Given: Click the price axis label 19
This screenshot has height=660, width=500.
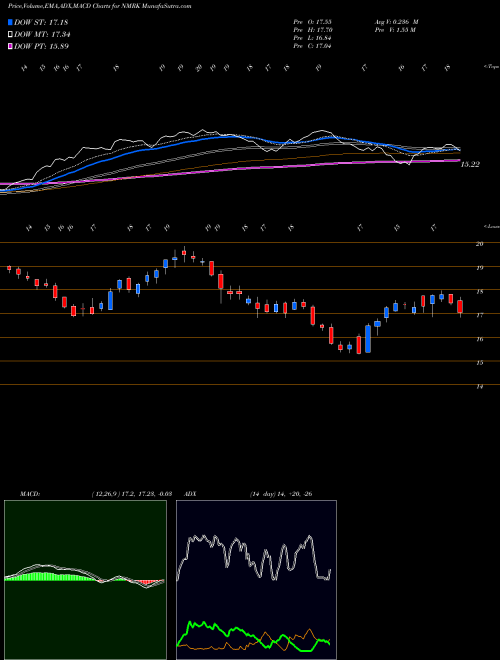Looking at the screenshot, I should [x=479, y=268].
